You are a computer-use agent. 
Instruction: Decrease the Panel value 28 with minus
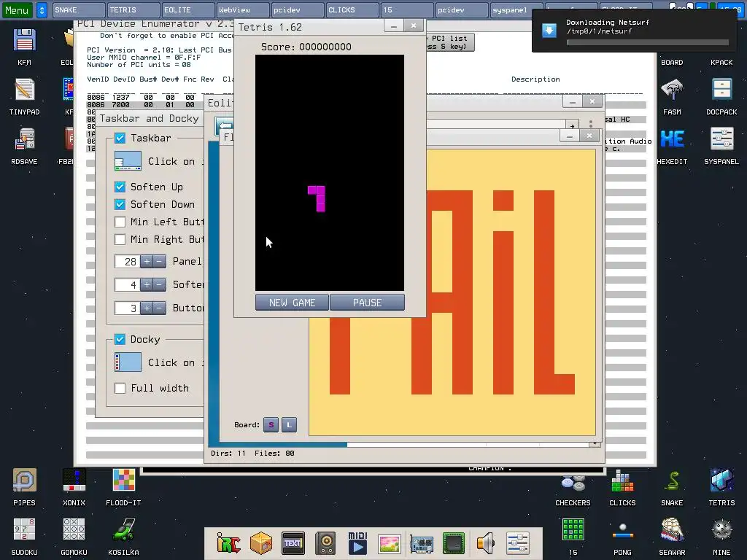click(x=160, y=262)
